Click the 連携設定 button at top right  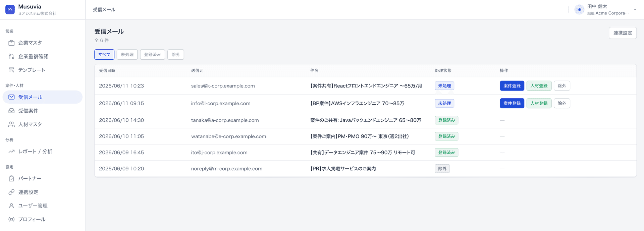coord(623,33)
